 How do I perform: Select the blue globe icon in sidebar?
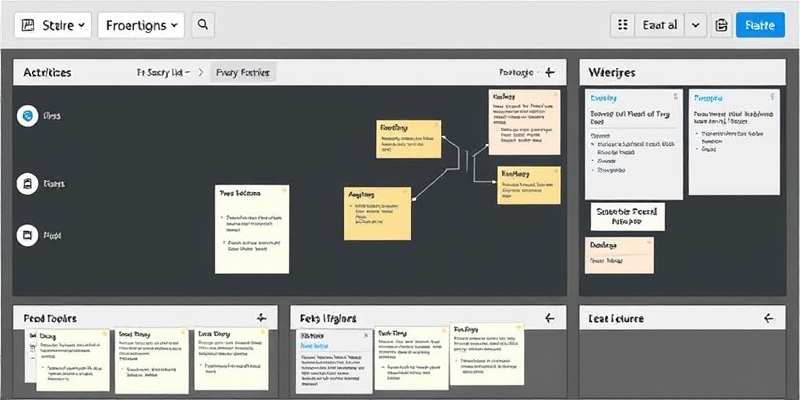click(27, 116)
